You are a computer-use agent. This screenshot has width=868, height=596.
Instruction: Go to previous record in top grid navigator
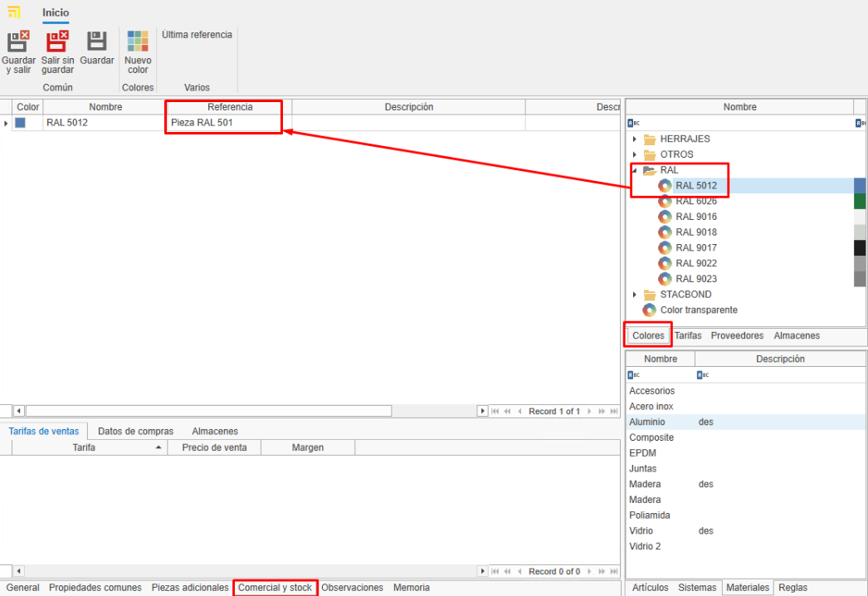click(x=519, y=411)
